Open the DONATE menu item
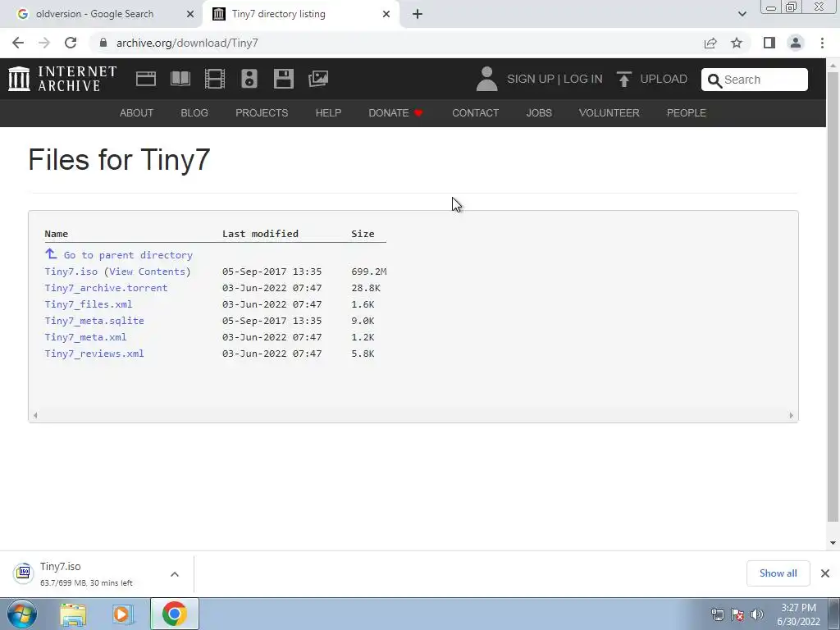Image resolution: width=840 pixels, height=630 pixels. coord(395,113)
